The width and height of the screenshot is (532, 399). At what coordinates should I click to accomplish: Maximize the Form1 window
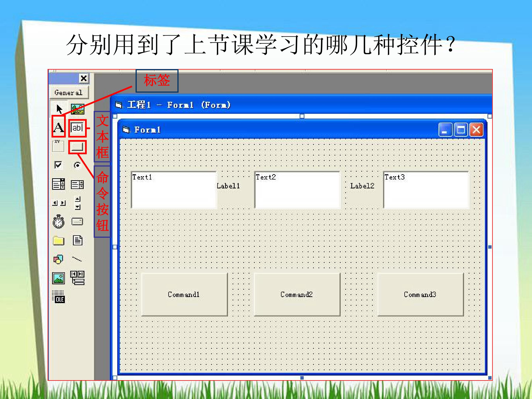click(461, 130)
